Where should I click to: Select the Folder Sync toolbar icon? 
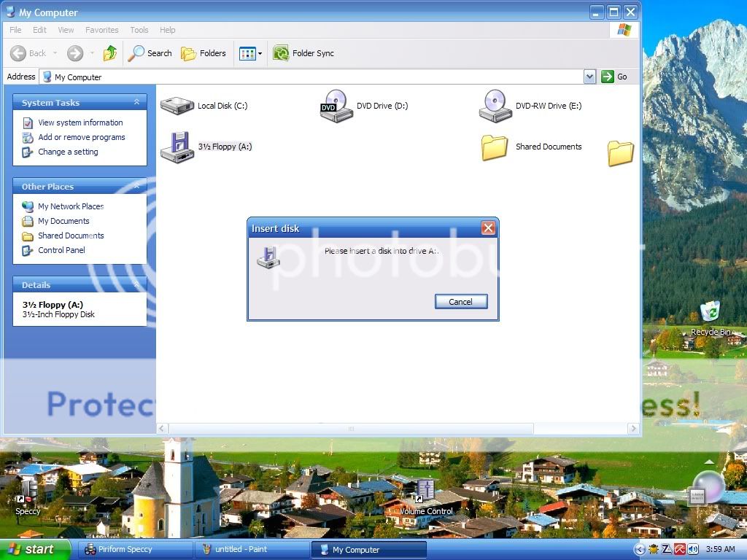pyautogui.click(x=303, y=52)
